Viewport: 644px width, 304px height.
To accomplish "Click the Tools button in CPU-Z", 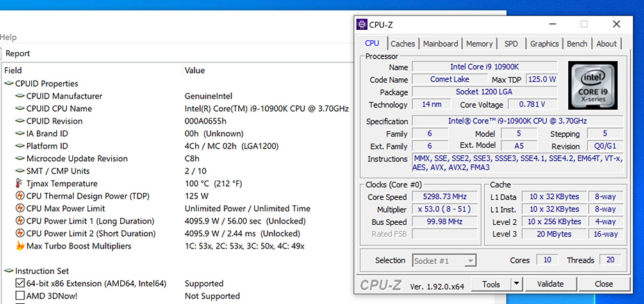I will (491, 284).
